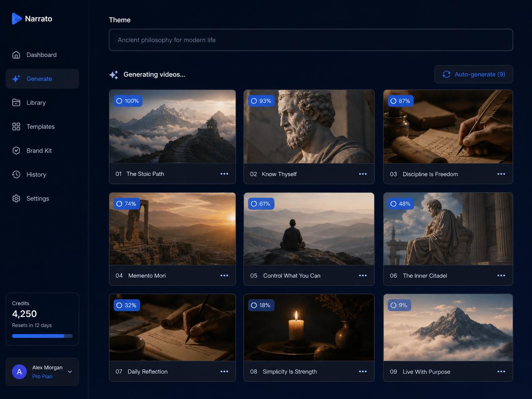The image size is (532, 399).
Task: Click the Dashboard home icon
Action: coord(16,55)
